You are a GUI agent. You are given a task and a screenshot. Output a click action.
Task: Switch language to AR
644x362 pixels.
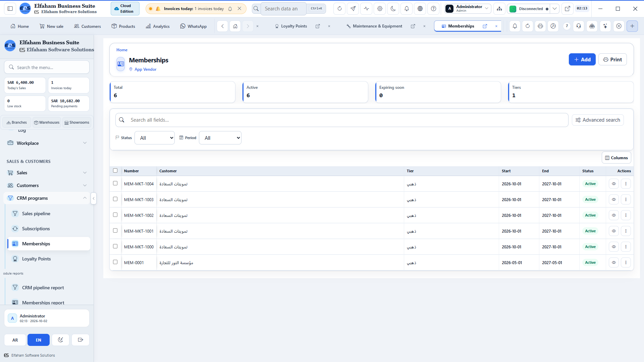click(x=15, y=340)
